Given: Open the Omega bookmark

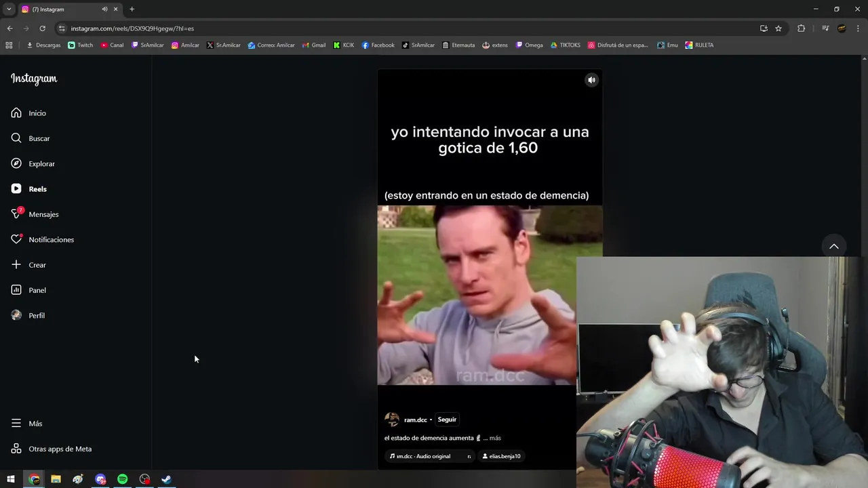Looking at the screenshot, I should tap(529, 45).
